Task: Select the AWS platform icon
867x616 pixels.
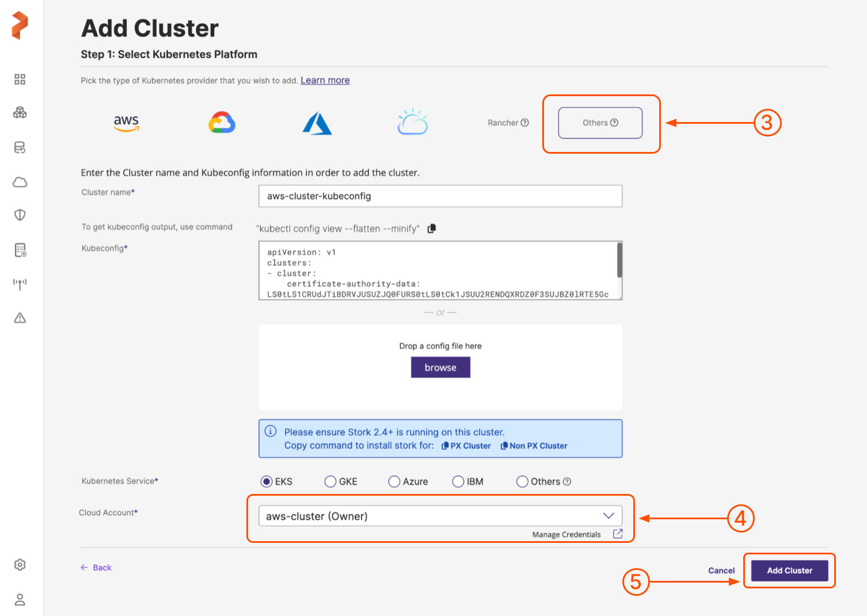Action: tap(126, 123)
